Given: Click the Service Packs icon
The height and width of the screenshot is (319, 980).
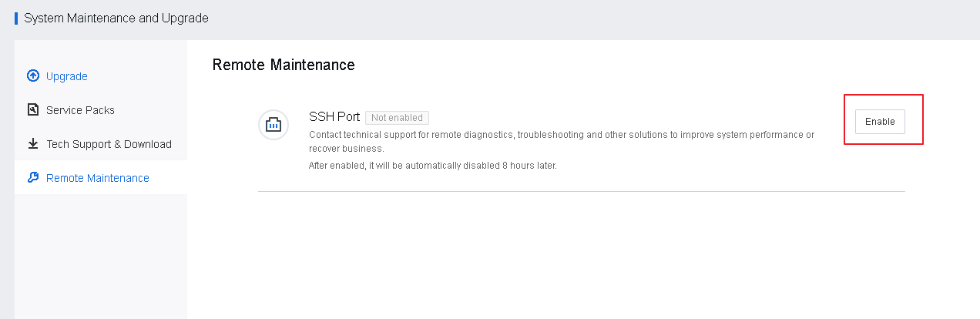Looking at the screenshot, I should 33,109.
